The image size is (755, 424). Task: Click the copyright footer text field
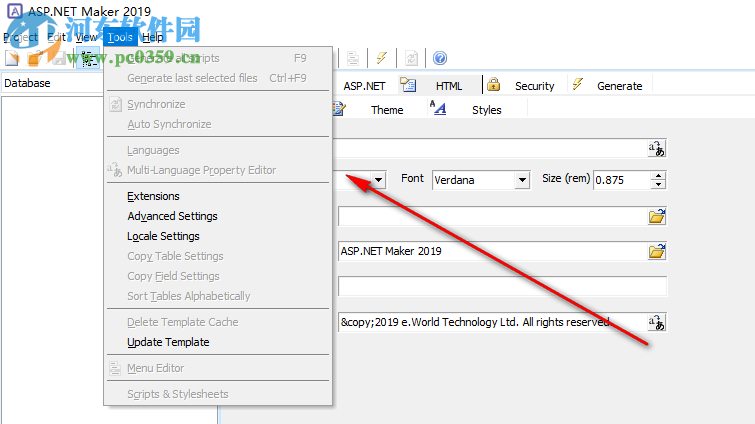click(493, 322)
